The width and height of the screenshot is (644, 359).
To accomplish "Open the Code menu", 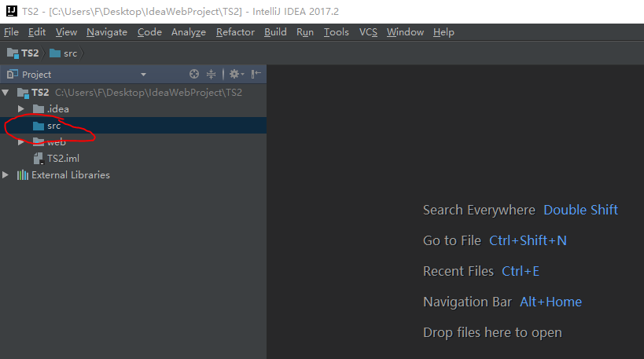I will tap(149, 32).
